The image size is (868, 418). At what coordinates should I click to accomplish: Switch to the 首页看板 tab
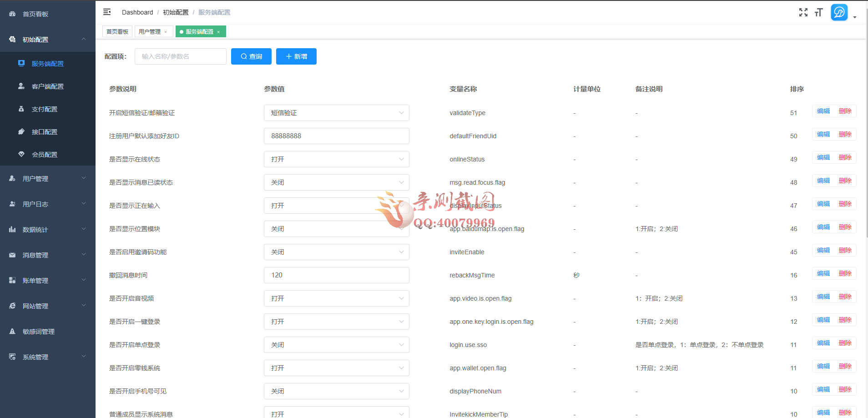click(x=117, y=32)
